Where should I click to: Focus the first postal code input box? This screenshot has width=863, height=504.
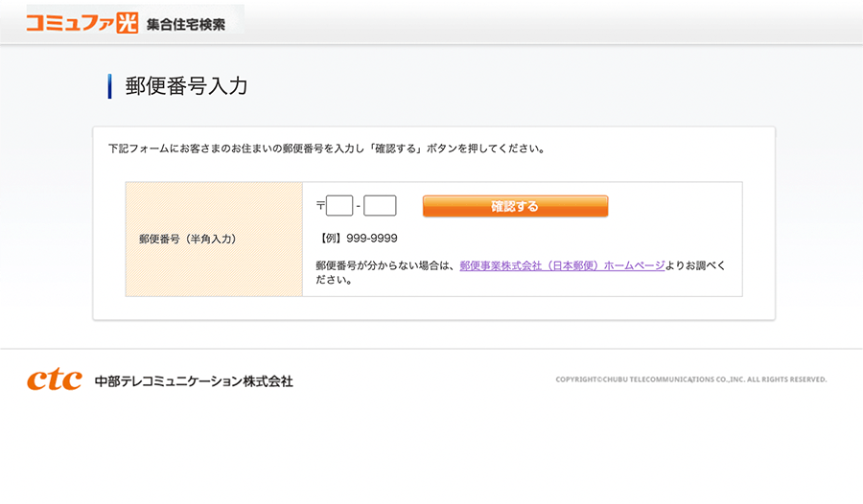(339, 206)
